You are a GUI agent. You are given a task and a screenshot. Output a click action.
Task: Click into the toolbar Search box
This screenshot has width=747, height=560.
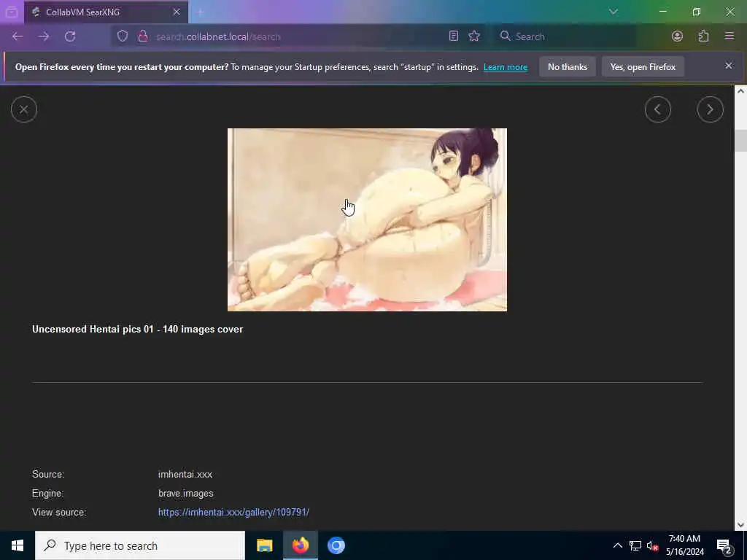pos(565,36)
